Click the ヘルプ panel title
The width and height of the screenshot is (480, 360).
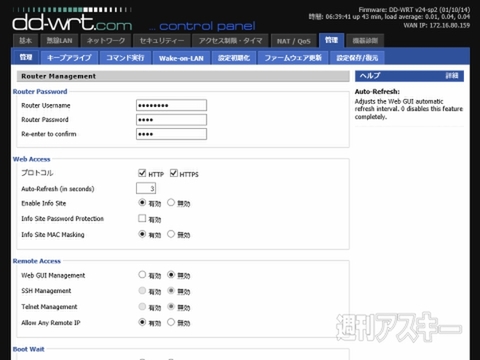click(370, 76)
